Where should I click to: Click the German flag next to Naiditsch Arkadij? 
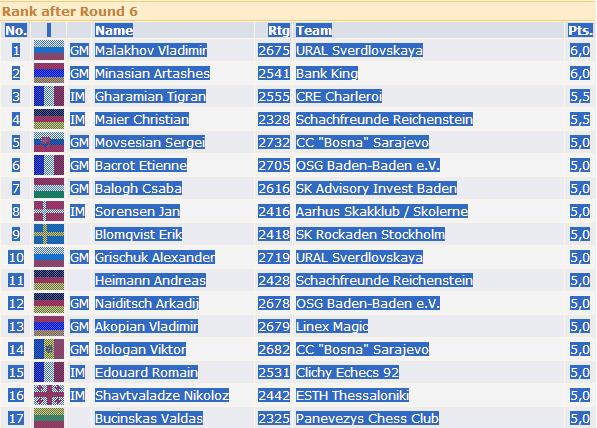[x=49, y=303]
